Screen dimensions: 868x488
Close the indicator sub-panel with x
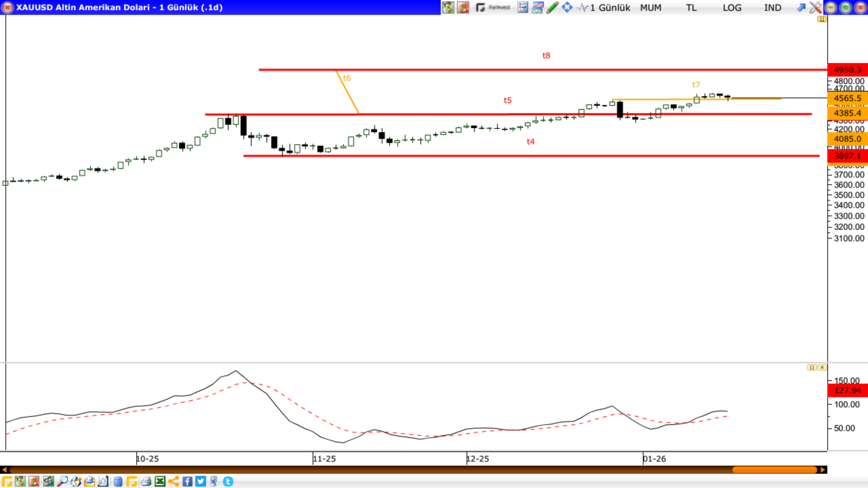pos(822,367)
